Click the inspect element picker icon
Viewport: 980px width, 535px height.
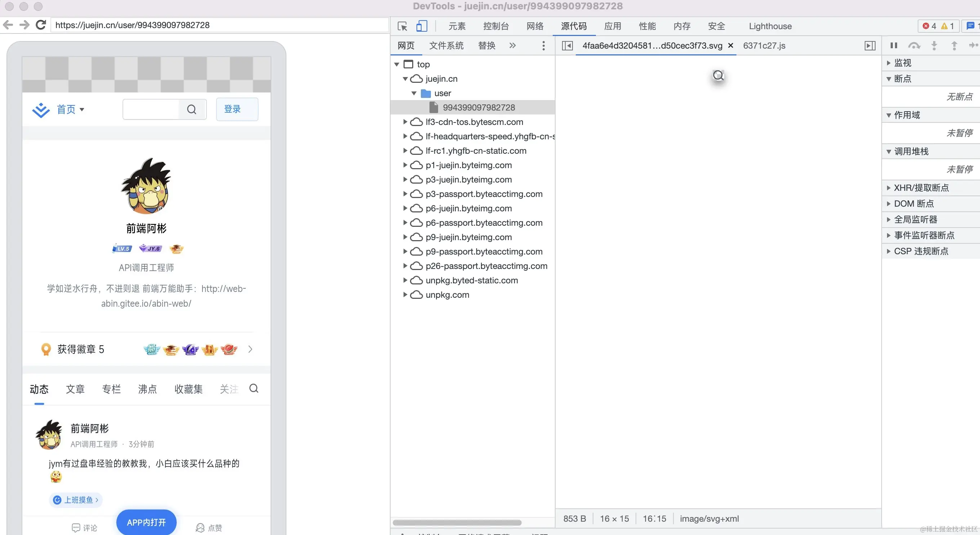coord(402,26)
